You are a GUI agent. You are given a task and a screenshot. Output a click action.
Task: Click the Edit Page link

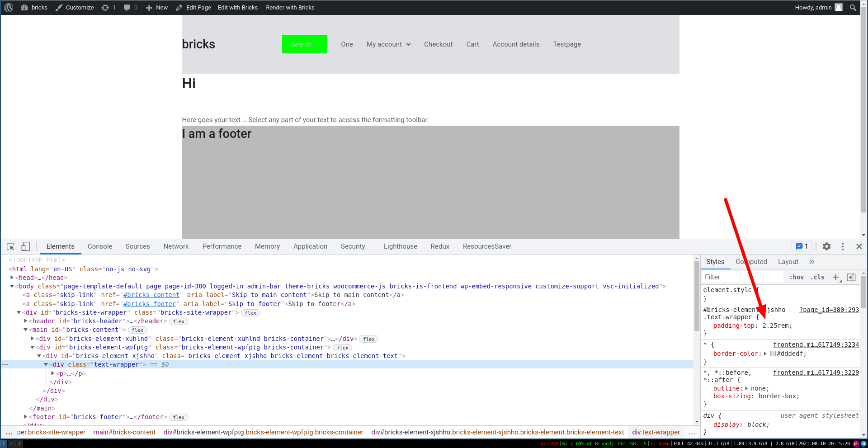click(193, 7)
